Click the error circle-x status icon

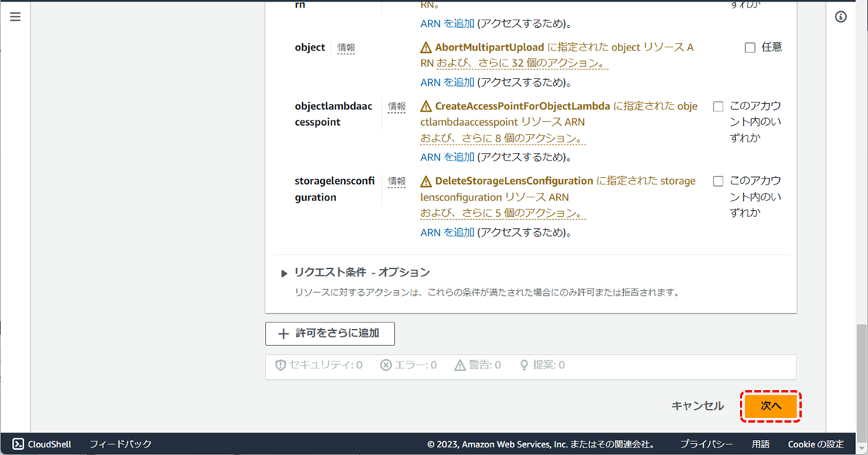coord(386,365)
